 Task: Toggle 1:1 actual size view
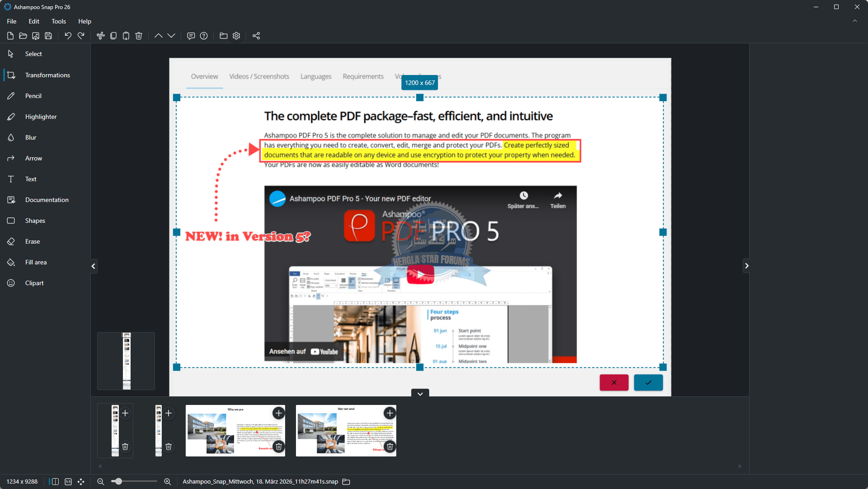click(68, 482)
